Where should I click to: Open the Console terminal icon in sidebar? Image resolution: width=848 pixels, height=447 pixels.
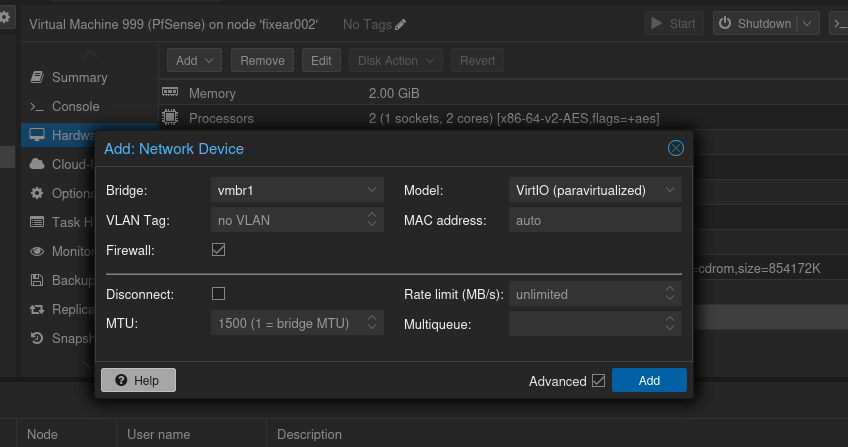(37, 106)
